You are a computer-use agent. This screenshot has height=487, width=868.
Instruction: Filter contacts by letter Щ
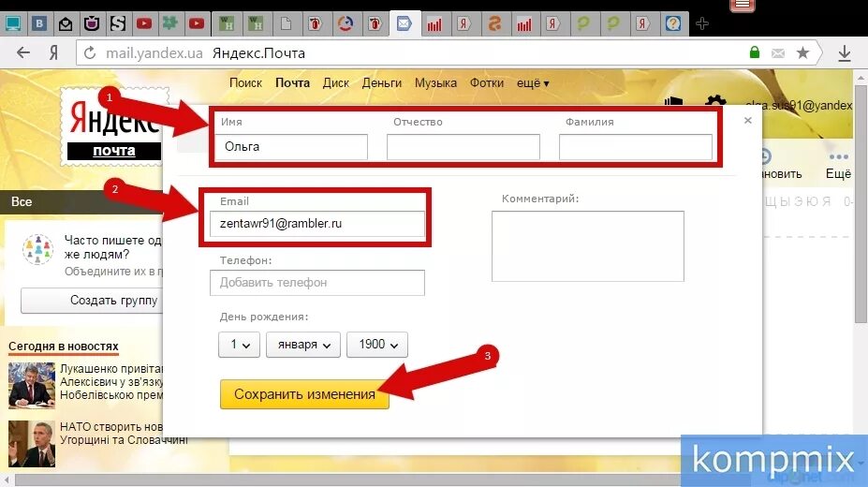pos(772,201)
